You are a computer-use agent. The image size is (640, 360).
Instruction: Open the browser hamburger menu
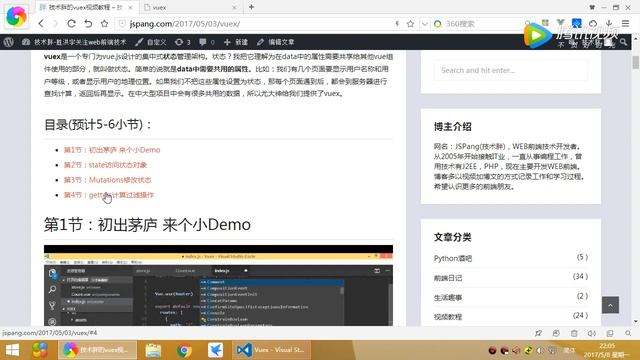pos(625,23)
